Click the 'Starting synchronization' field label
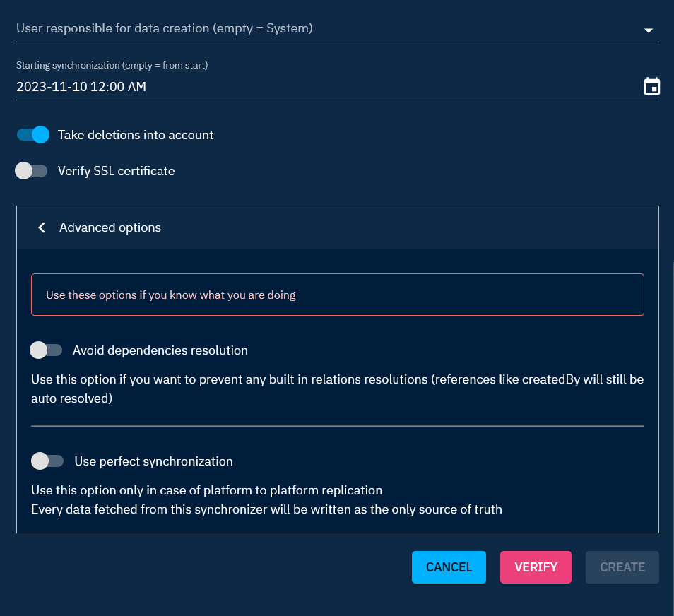Image resolution: width=674 pixels, height=616 pixels. coord(112,66)
